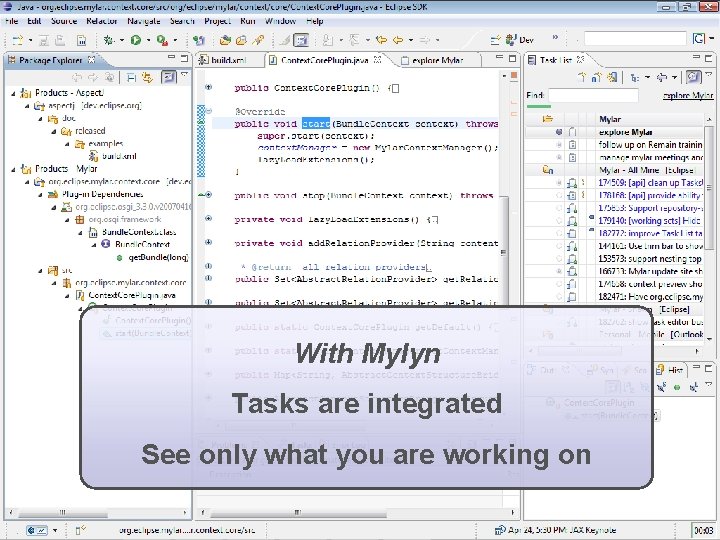
Task: Click the Back navigation arrow icon
Action: [398, 40]
